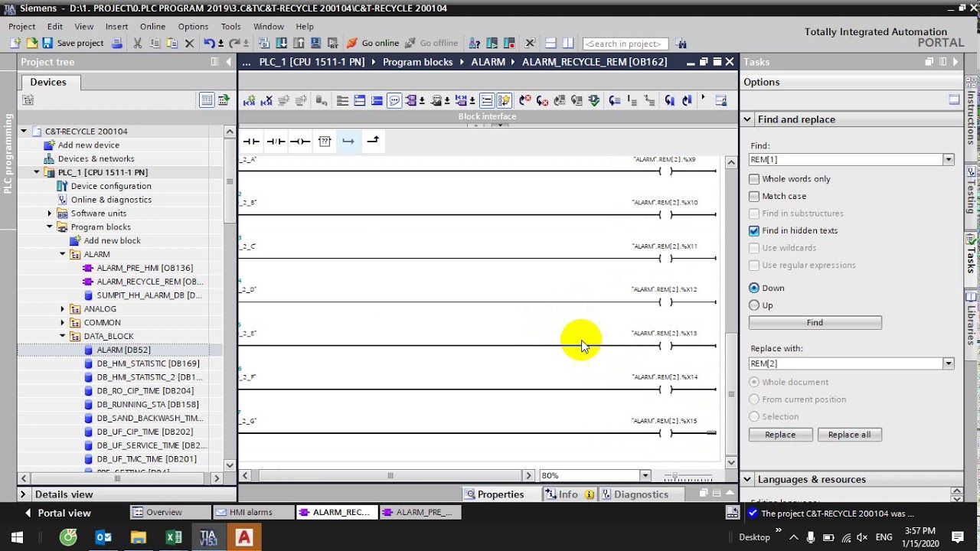Collapse the DATA_BLOCK folder
This screenshot has width=980, height=551.
pos(63,336)
